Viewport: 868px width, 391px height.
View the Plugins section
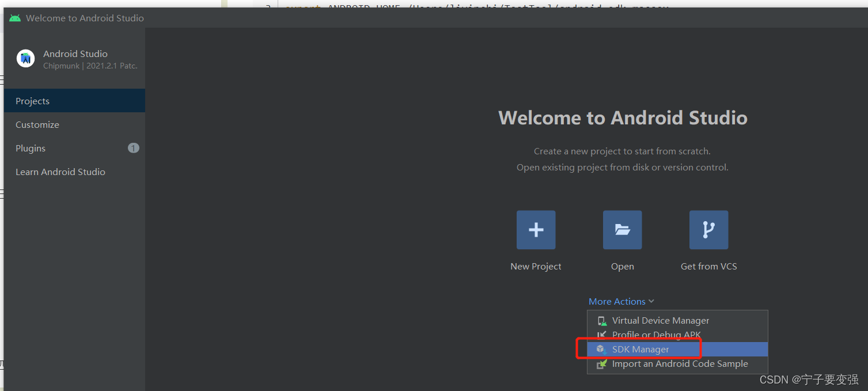(x=30, y=148)
